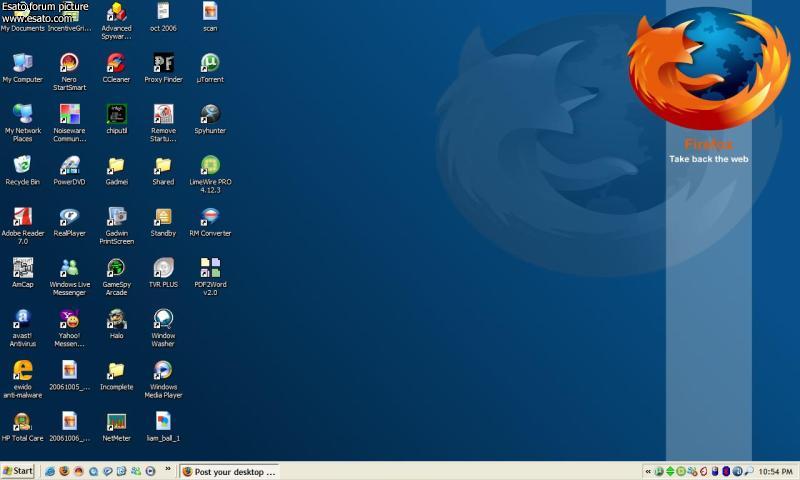Launch the Halo game shortcut
The width and height of the screenshot is (800, 480).
point(116,323)
